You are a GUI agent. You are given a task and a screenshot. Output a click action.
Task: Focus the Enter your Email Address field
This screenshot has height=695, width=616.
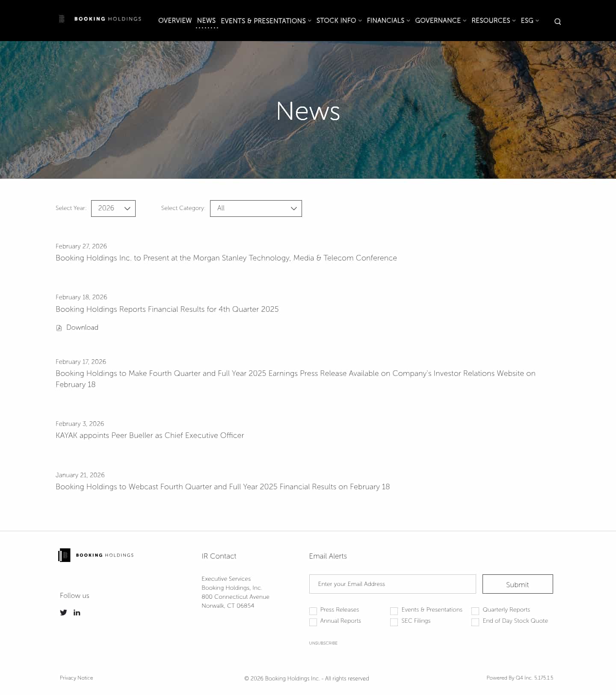[393, 584]
